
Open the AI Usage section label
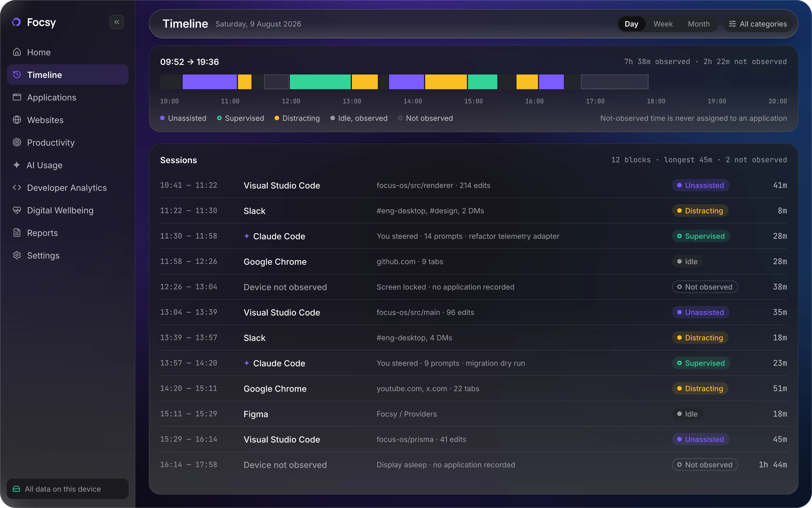coord(45,165)
